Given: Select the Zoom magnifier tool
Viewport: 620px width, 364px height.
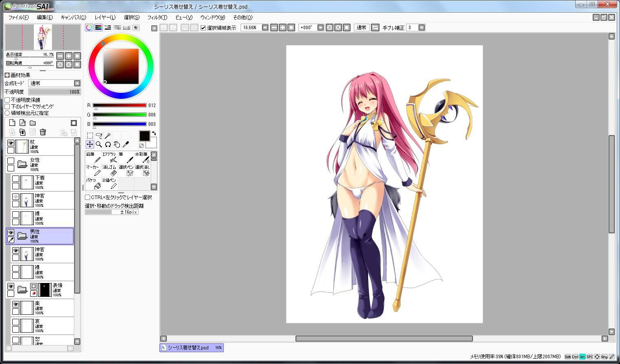Looking at the screenshot, I should click(x=99, y=144).
